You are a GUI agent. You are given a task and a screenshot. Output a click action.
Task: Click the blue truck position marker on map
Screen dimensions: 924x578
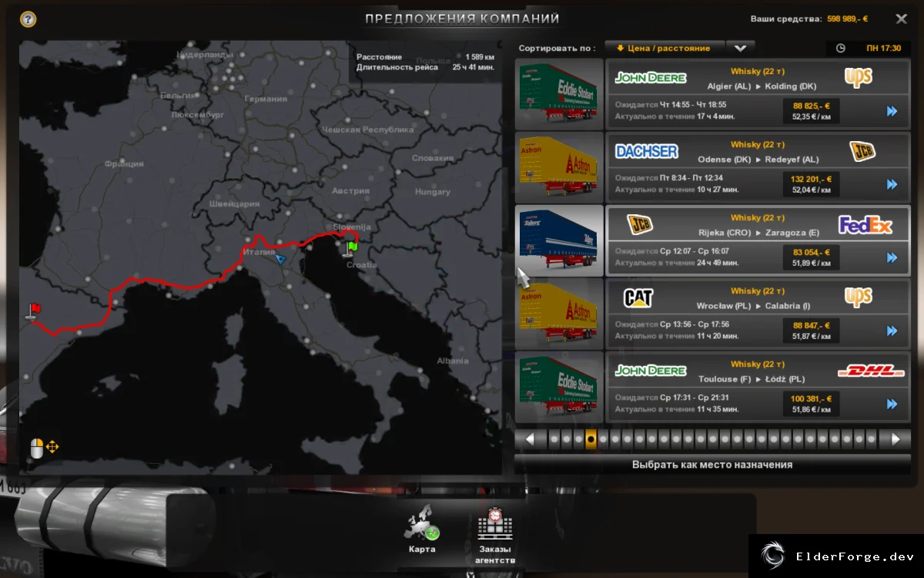281,260
